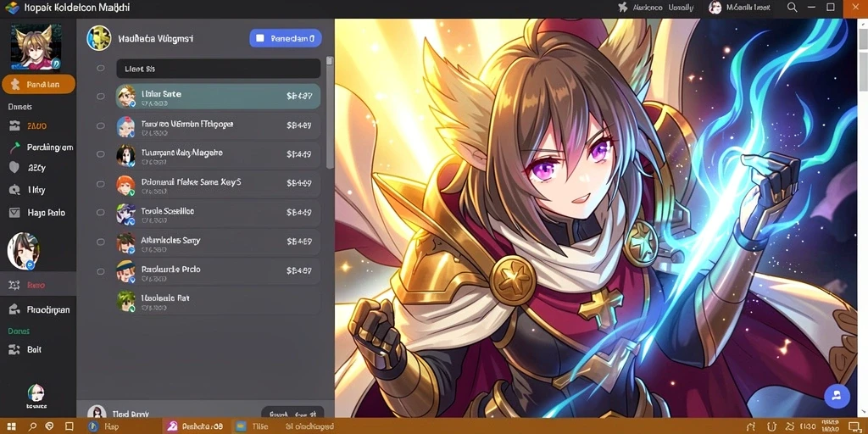Click the Lieet Sis input field
This screenshot has height=434, width=868.
point(219,69)
